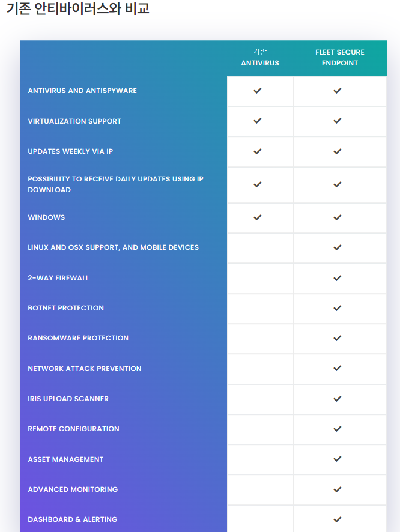This screenshot has height=532, width=400.
Task: Click the Botnet Protection checkmark
Action: click(338, 308)
